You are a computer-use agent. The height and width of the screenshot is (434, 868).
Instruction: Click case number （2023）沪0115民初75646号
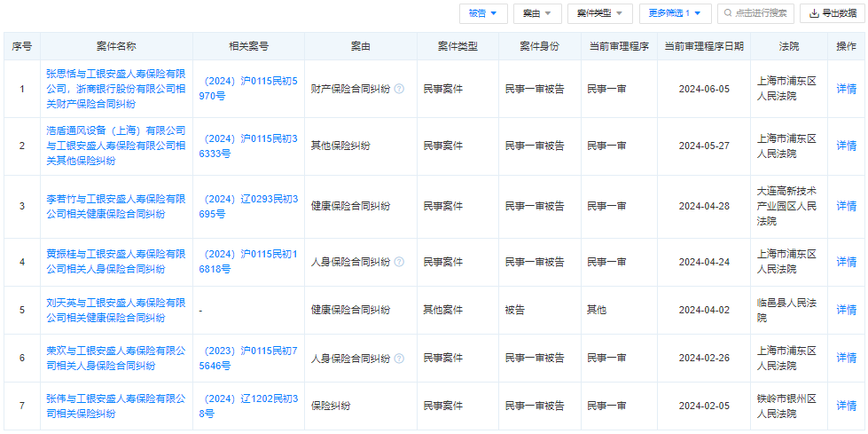tap(248, 359)
